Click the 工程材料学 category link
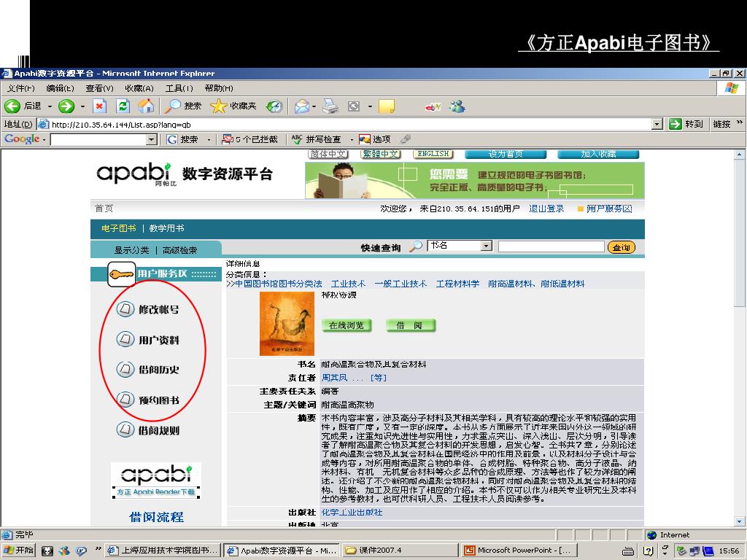The image size is (747, 560). point(457,284)
